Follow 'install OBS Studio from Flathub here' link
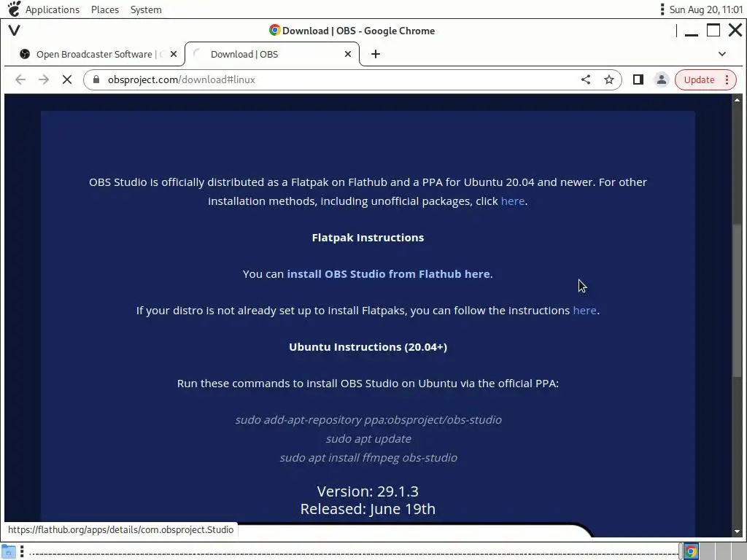747x560 pixels. (388, 274)
